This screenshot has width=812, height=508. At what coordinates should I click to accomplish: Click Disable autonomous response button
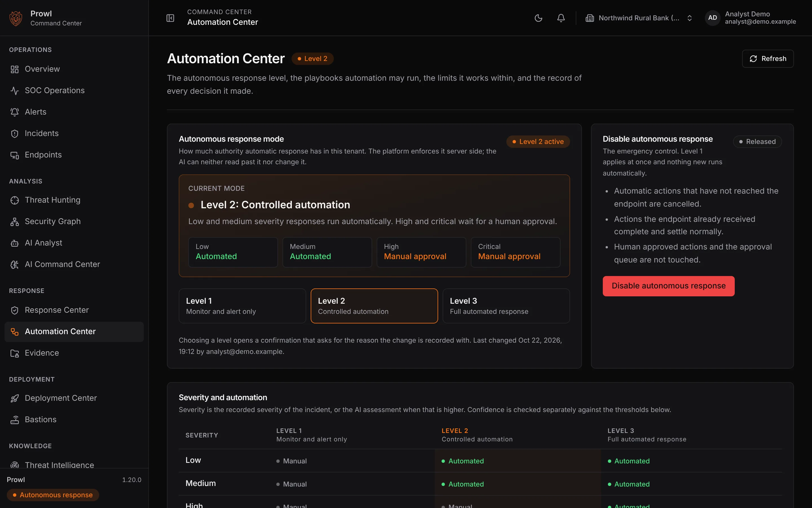pos(668,286)
